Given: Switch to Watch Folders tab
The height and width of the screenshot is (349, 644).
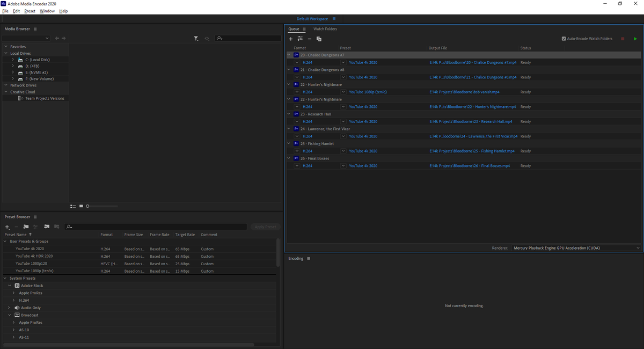Looking at the screenshot, I should (325, 29).
